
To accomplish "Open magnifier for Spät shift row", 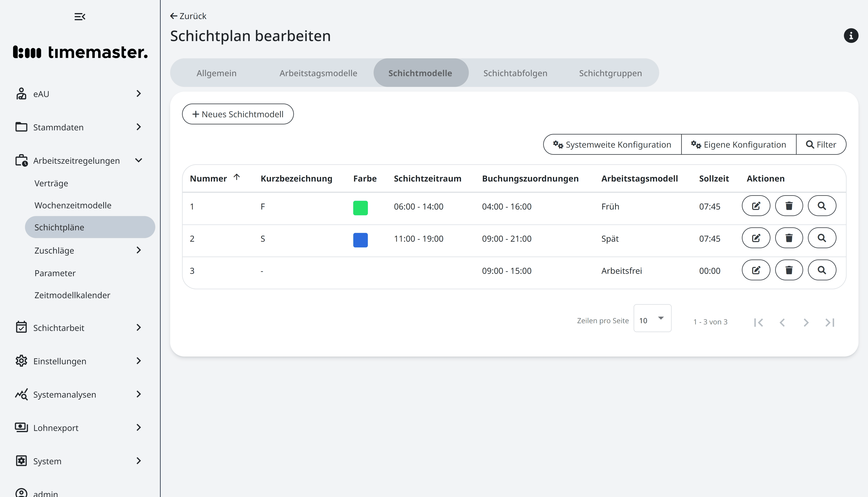I will 822,238.
